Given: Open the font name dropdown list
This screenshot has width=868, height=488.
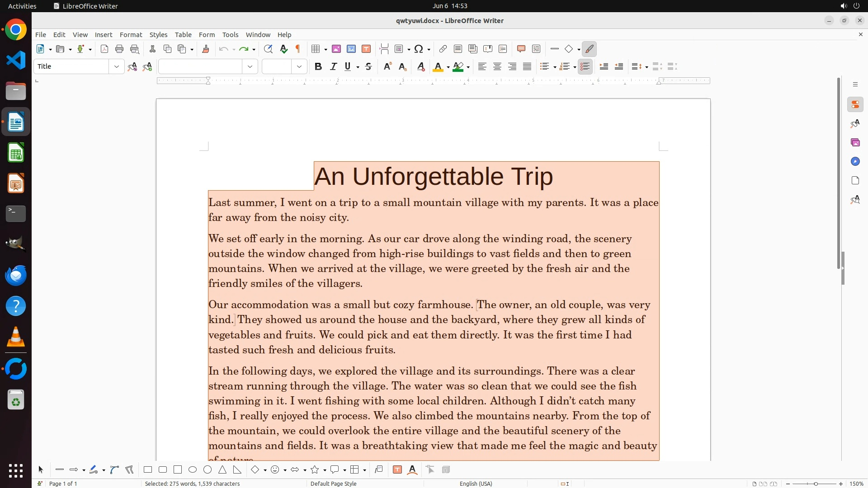Looking at the screenshot, I should [250, 67].
